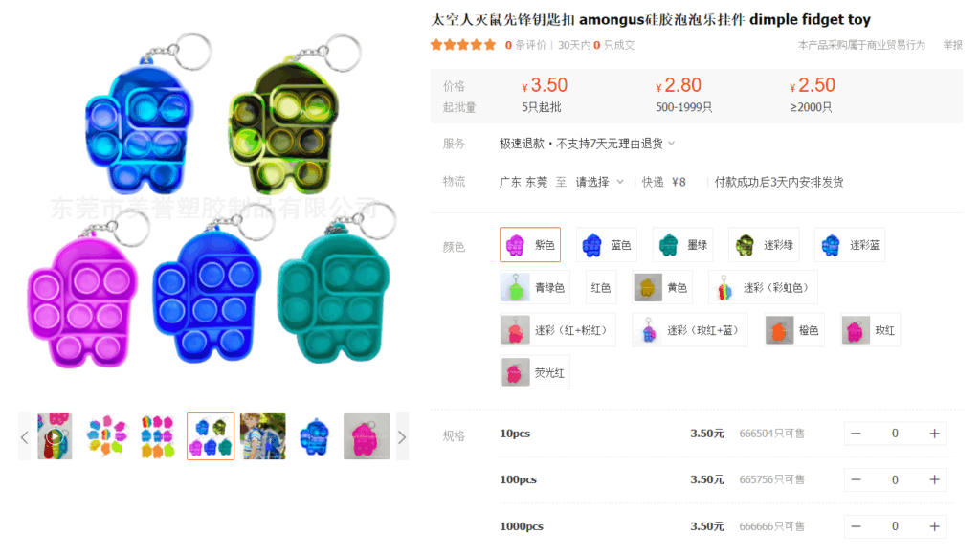Decrease quantity for 100pcs option

[x=857, y=479]
